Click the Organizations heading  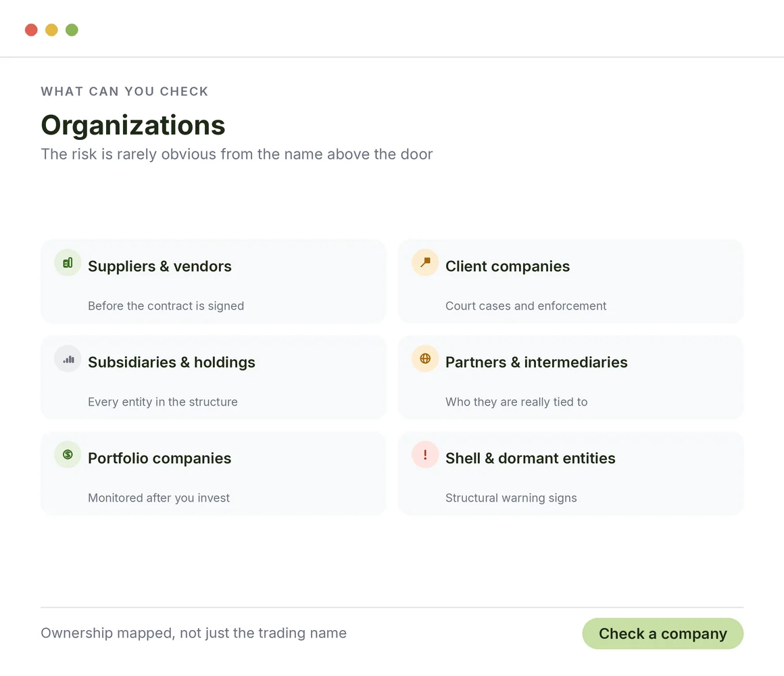tap(133, 125)
